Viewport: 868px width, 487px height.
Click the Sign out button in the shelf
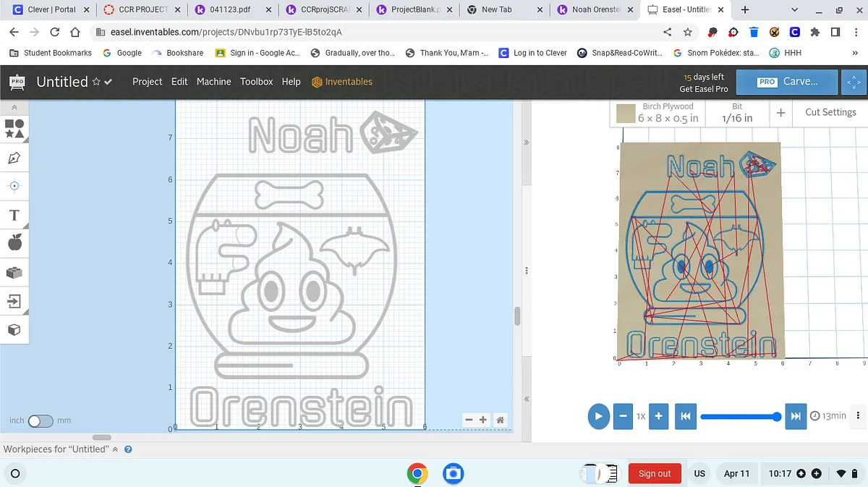(654, 473)
